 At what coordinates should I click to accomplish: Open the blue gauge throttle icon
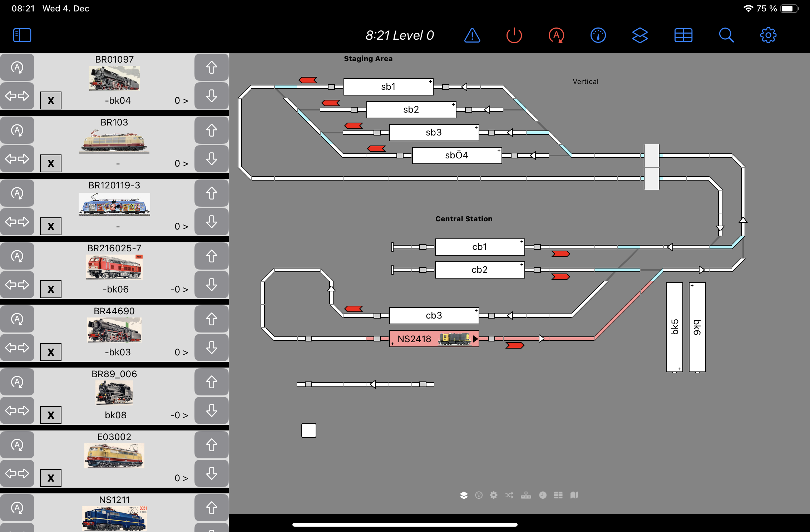click(598, 35)
